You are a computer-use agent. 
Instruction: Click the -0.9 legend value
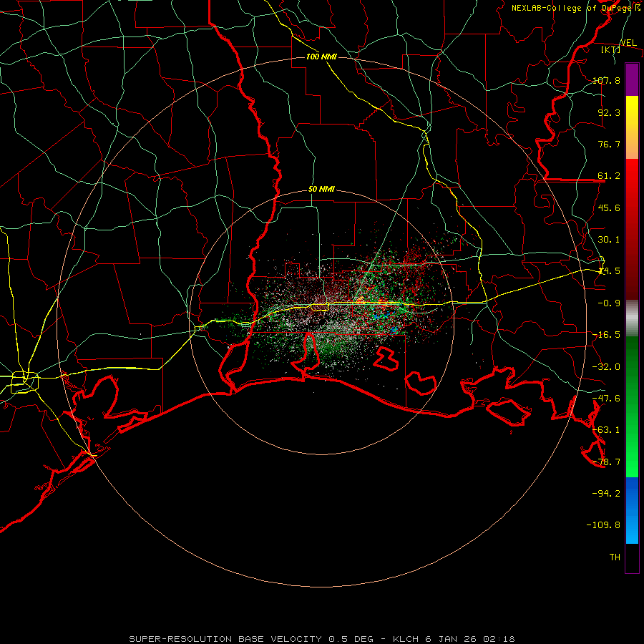coord(609,303)
